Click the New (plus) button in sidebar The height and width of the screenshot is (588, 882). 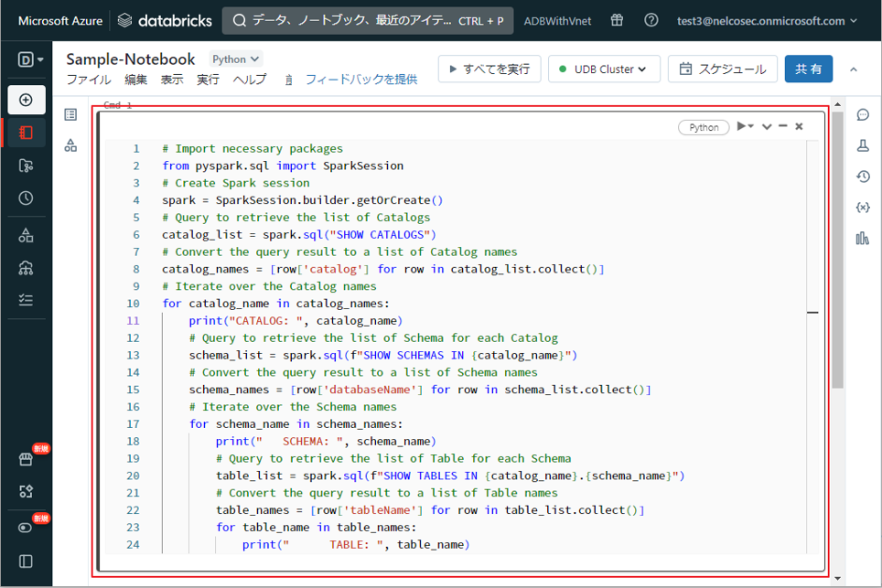[26, 100]
